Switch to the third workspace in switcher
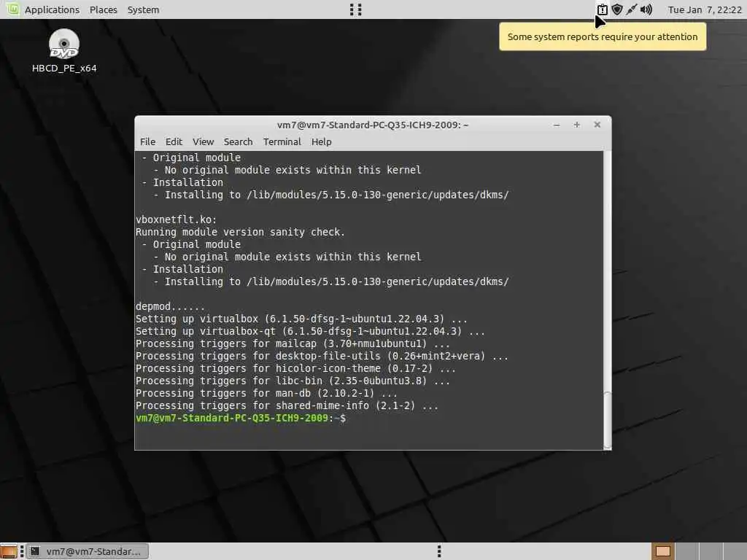The height and width of the screenshot is (560, 747). coord(711,551)
